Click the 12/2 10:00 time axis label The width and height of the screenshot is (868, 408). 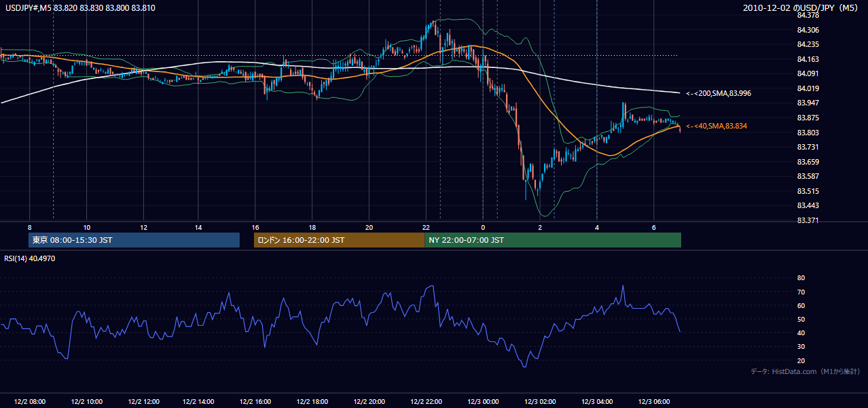point(86,401)
